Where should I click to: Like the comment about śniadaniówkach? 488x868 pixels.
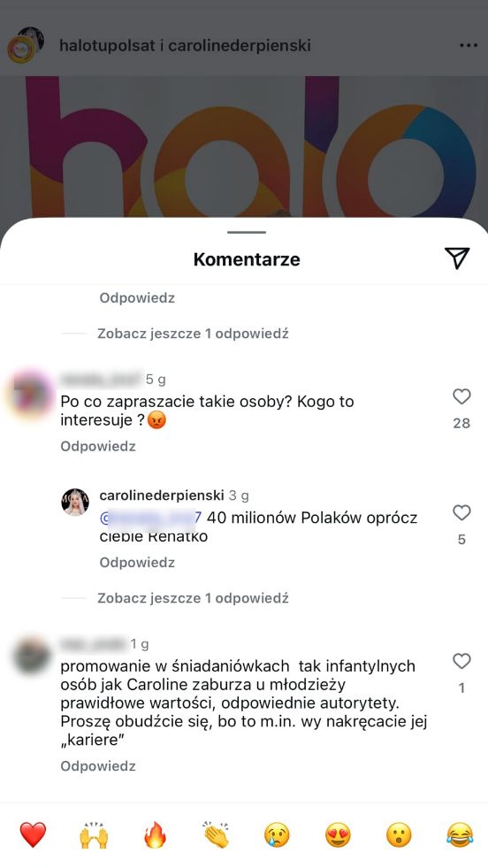point(461,661)
